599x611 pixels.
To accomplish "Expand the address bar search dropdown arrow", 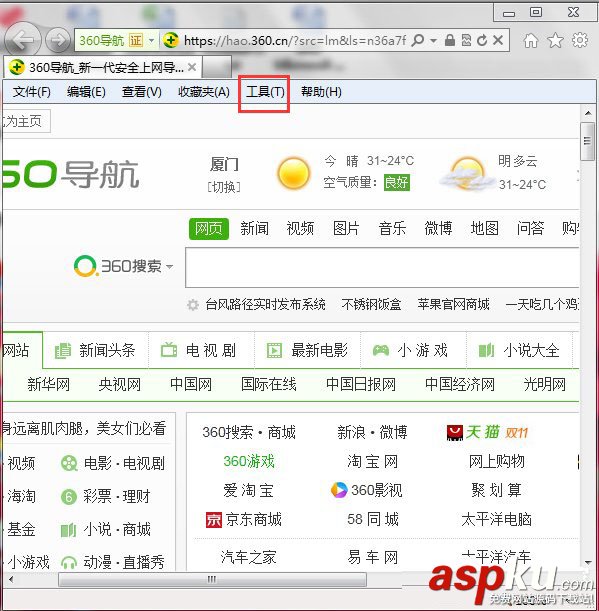I will pyautogui.click(x=433, y=40).
